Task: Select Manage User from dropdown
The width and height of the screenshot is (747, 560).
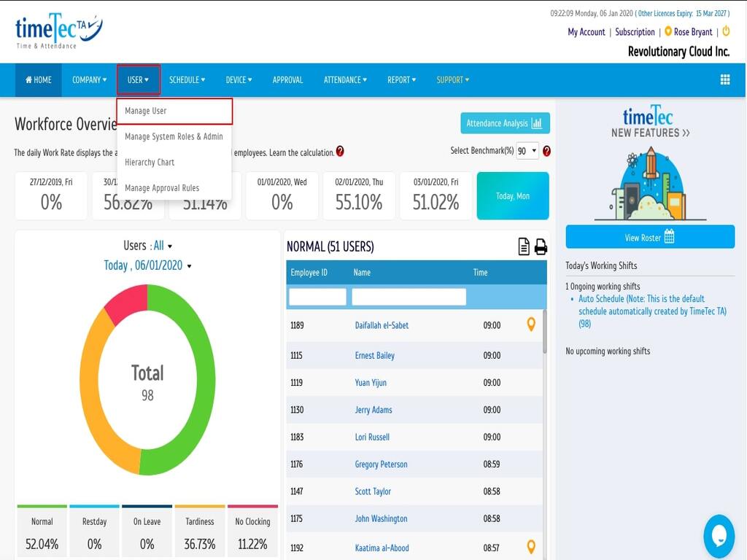Action: 146,111
